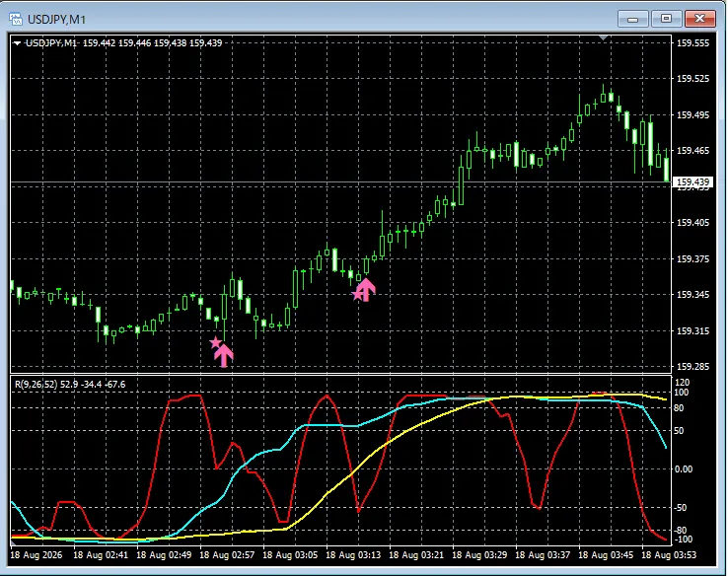The height and width of the screenshot is (576, 728).
Task: Select the pink star near 159.345 level
Action: point(357,294)
